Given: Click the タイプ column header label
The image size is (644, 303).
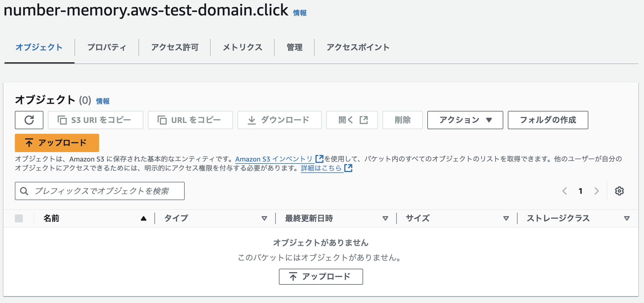Looking at the screenshot, I should (x=176, y=218).
